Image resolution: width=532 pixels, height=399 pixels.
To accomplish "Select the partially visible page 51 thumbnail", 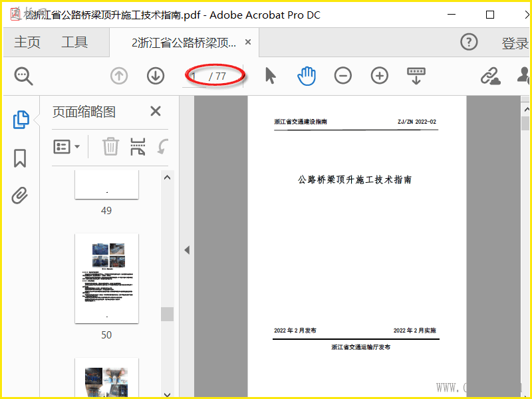I will pos(106,378).
